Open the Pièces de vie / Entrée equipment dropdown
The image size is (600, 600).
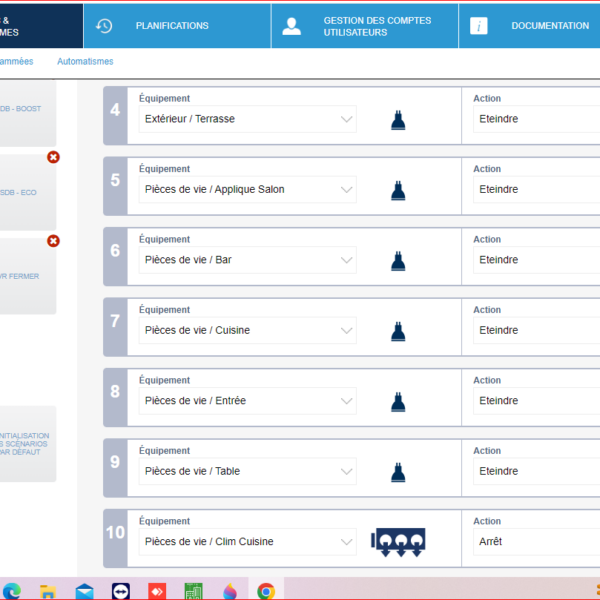tap(247, 401)
